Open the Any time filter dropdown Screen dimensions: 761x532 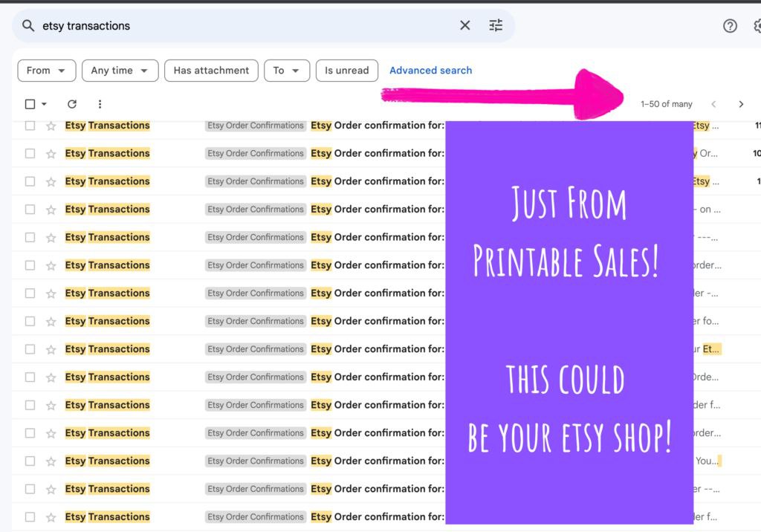[x=120, y=71]
